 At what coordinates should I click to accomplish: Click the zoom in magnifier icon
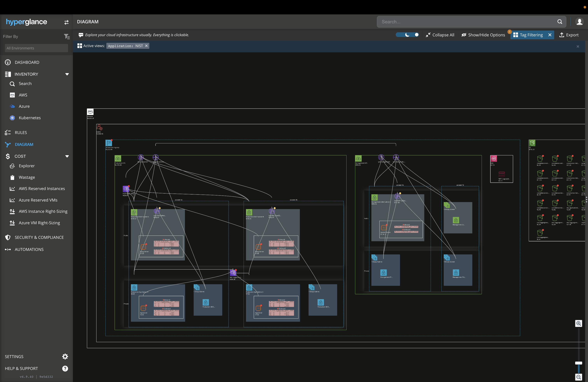pos(578,323)
